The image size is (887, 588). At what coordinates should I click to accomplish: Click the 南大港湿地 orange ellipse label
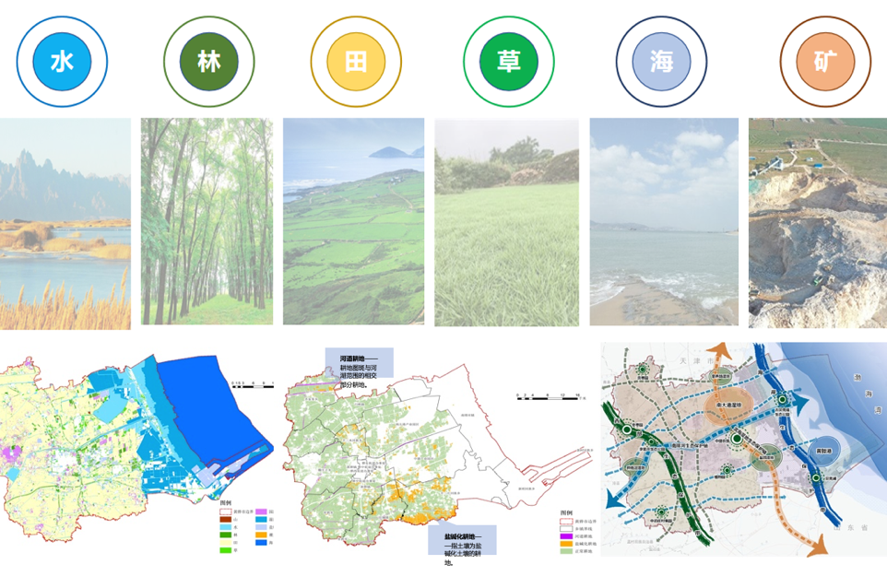[729, 405]
